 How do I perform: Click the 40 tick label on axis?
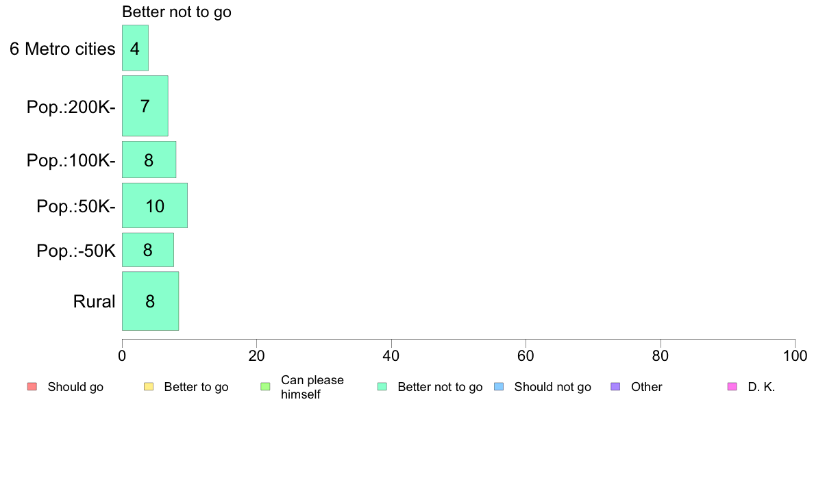(x=391, y=355)
